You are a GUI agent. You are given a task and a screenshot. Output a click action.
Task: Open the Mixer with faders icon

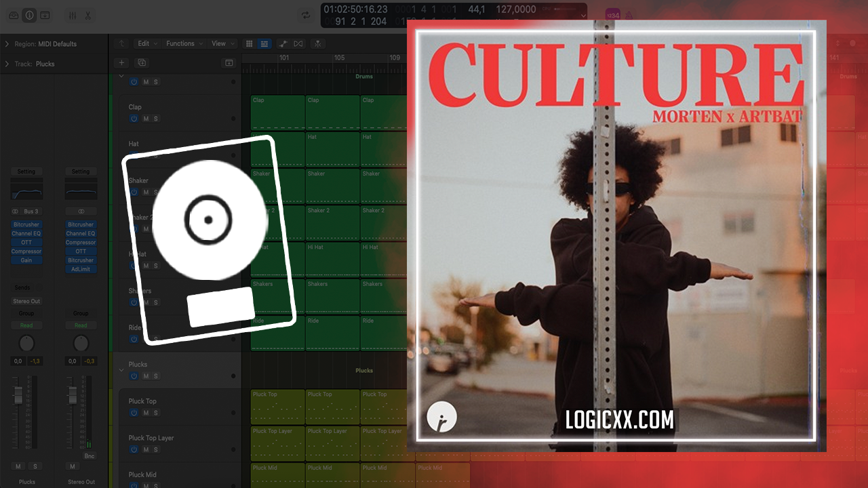73,15
